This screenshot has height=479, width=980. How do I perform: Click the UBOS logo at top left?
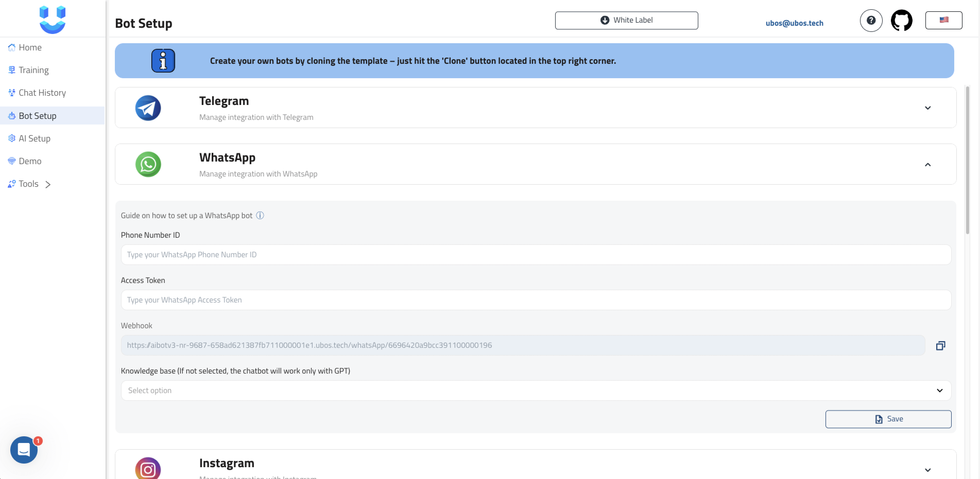point(53,19)
